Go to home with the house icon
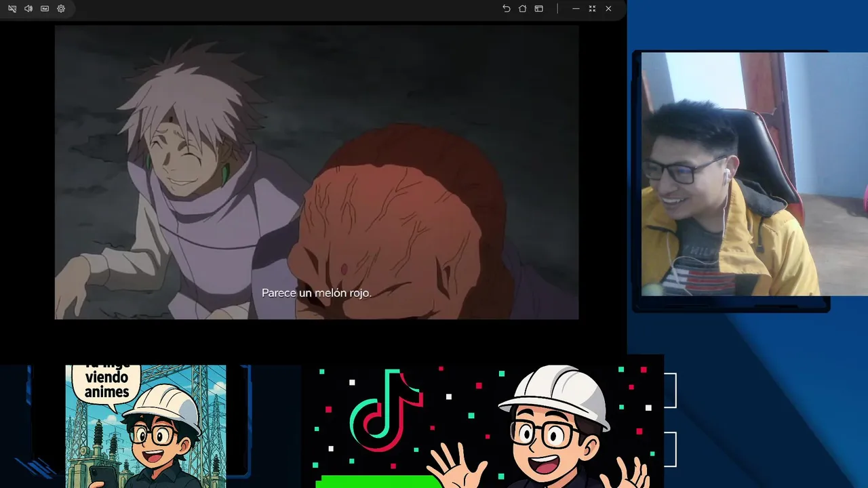Image resolution: width=868 pixels, height=488 pixels. point(522,9)
